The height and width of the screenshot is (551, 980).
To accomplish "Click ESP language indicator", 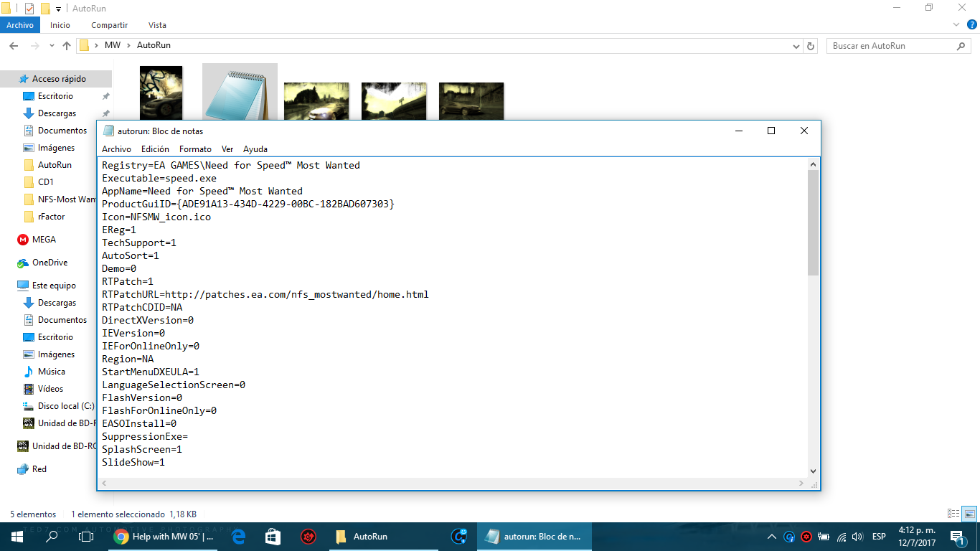I will (x=879, y=537).
